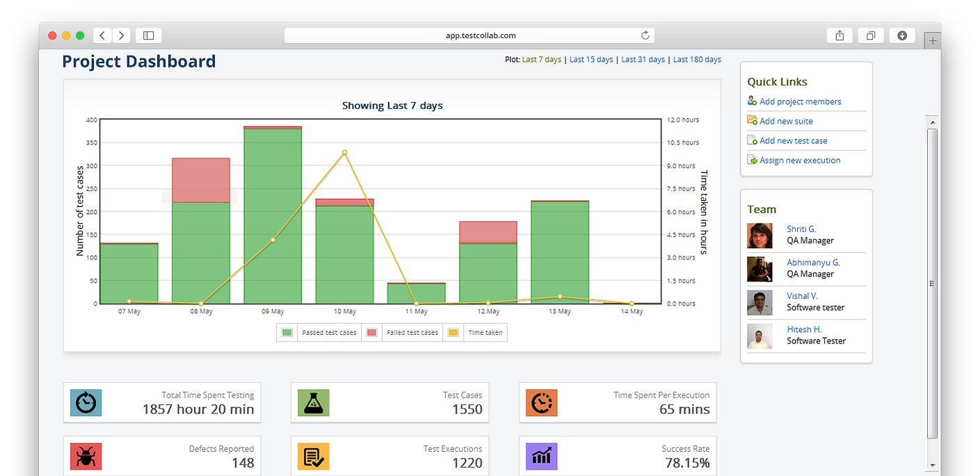980x476 pixels.
Task: Plot the Last 15 days
Action: [x=591, y=60]
